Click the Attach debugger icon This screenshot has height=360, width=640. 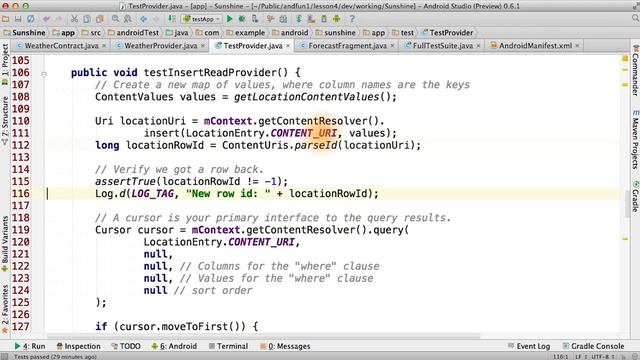click(x=255, y=19)
